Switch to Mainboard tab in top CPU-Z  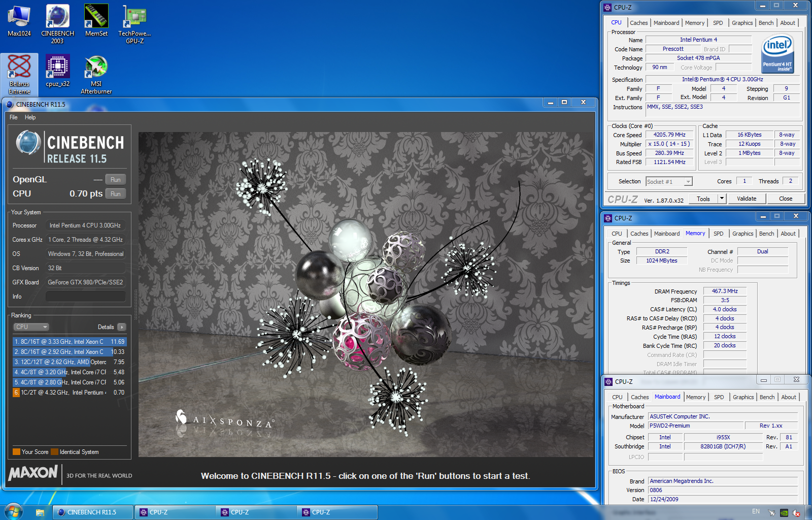click(666, 23)
